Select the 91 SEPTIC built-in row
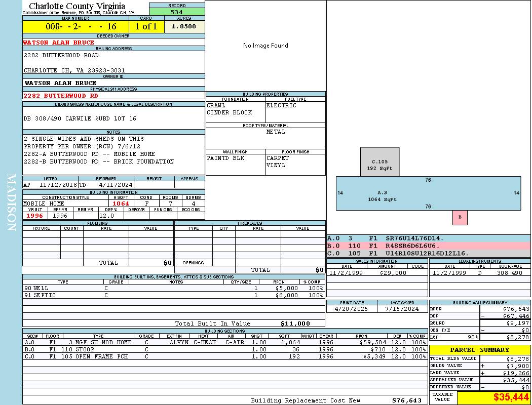 pos(173,295)
